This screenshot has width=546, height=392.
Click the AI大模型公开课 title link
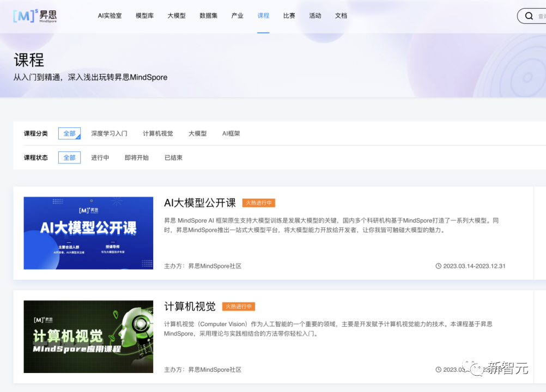(x=199, y=203)
